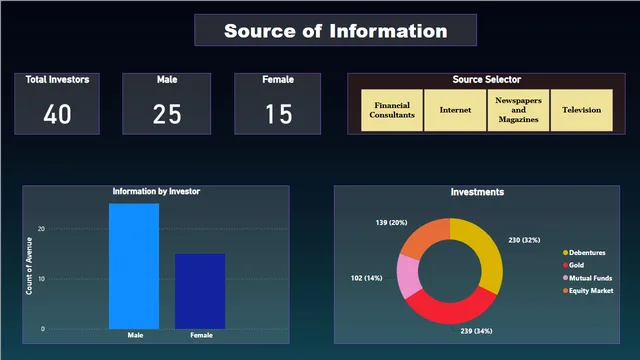The height and width of the screenshot is (360, 640).
Task: Select the orange Equity Market donut segment
Action: (427, 238)
